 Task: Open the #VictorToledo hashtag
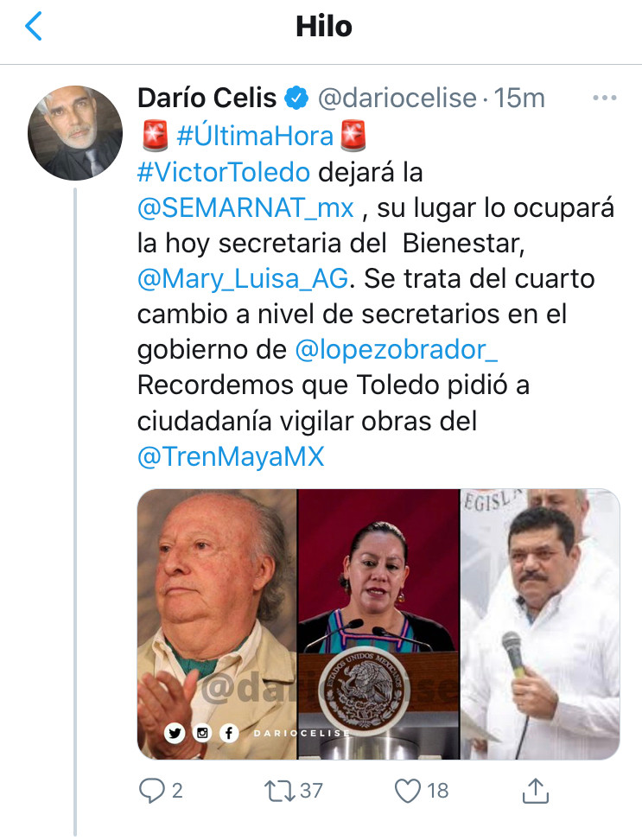tap(224, 172)
